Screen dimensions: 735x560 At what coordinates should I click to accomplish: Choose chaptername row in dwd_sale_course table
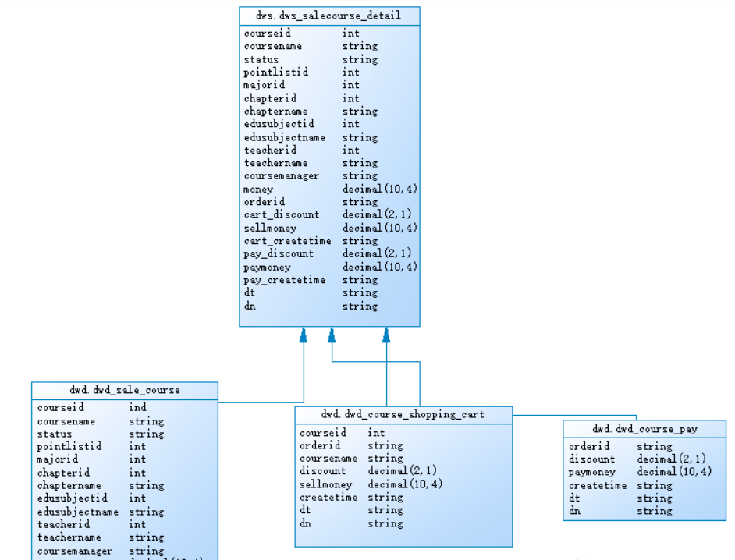pos(125,485)
